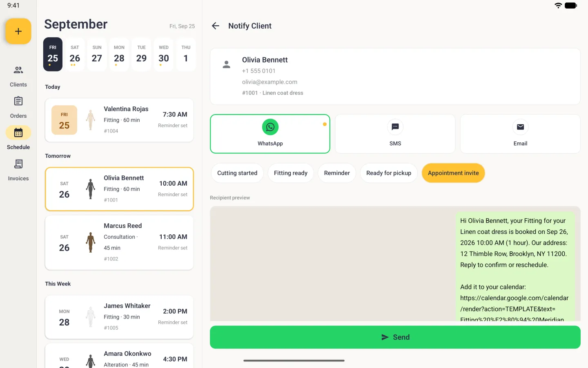Click the WhatsApp logo icon

[270, 127]
